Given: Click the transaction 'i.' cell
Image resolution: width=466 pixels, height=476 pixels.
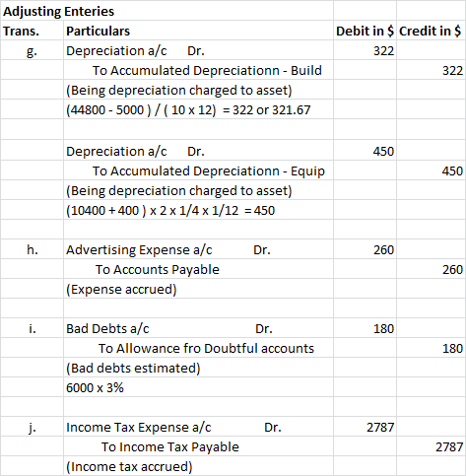Looking at the screenshot, I should click(x=32, y=328).
